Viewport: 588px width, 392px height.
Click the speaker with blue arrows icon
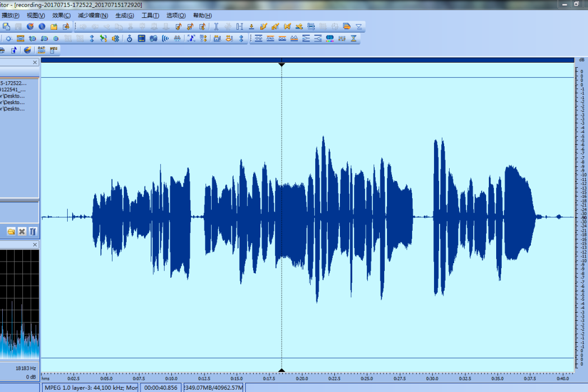tap(115, 38)
